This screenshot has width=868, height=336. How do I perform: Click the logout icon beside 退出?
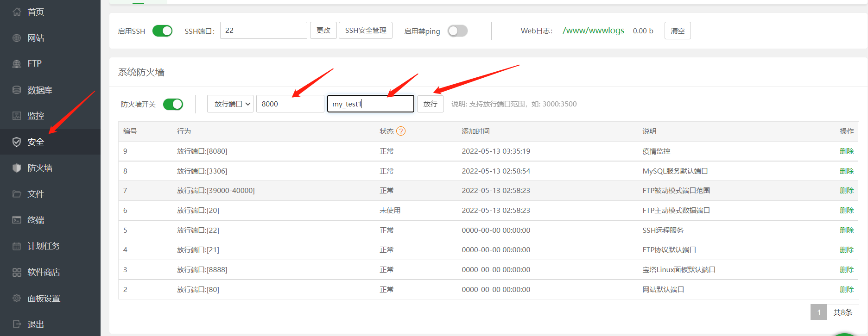click(17, 324)
